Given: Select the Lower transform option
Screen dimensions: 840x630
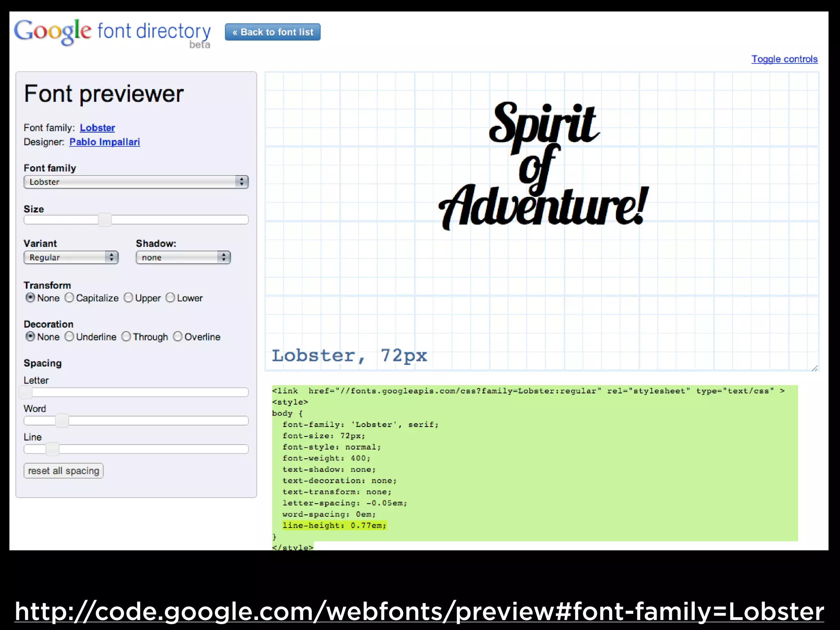Looking at the screenshot, I should (170, 297).
